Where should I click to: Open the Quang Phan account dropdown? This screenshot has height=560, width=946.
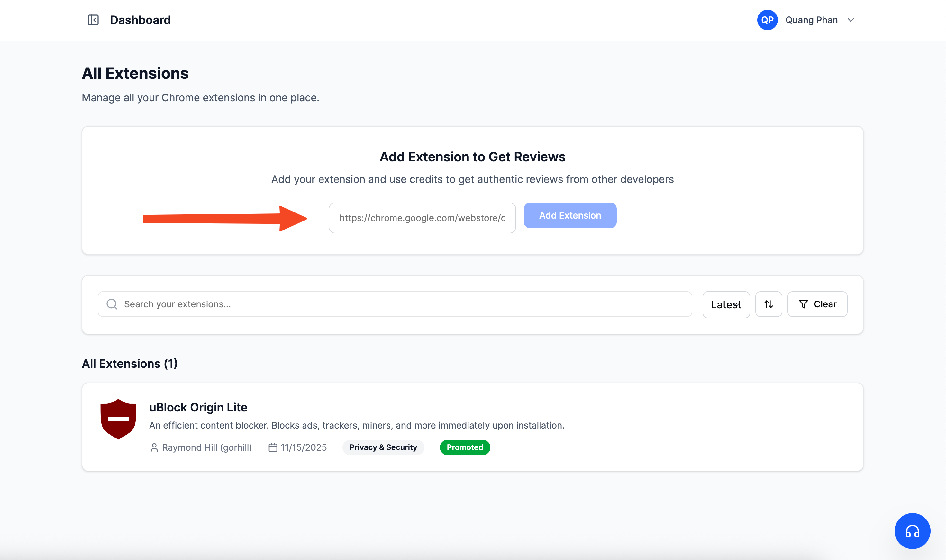click(x=811, y=20)
